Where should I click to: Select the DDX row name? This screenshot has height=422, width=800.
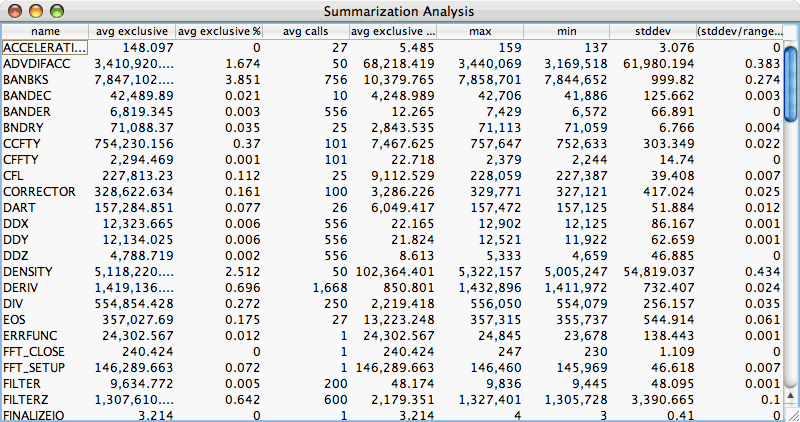coord(16,224)
